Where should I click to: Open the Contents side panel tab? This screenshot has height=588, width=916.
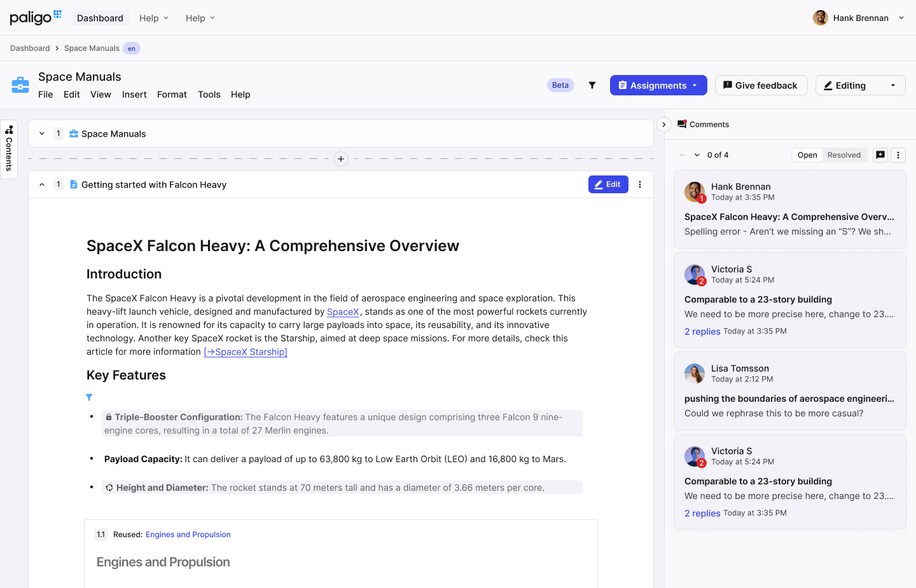click(9, 149)
